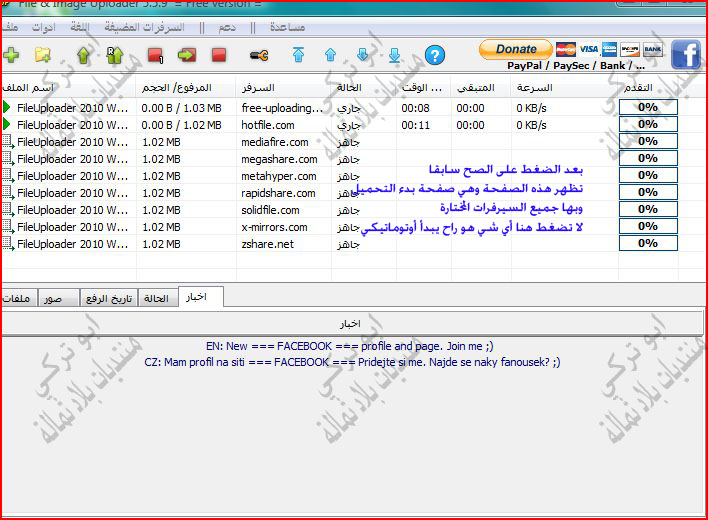708x520 pixels.
Task: Switch to the تاريخ الرفع tab
Action: [x=107, y=298]
